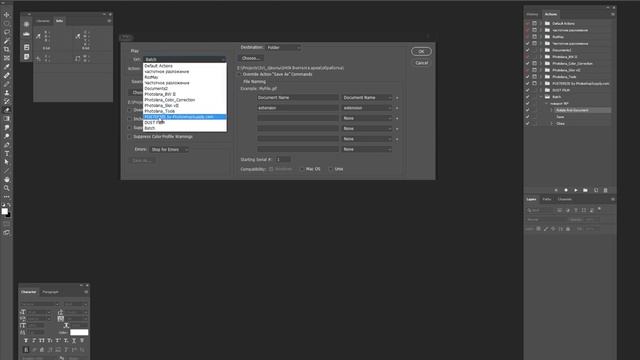Choose Default Actions from the Set list
Image resolution: width=640 pixels, height=360 pixels.
[x=184, y=66]
